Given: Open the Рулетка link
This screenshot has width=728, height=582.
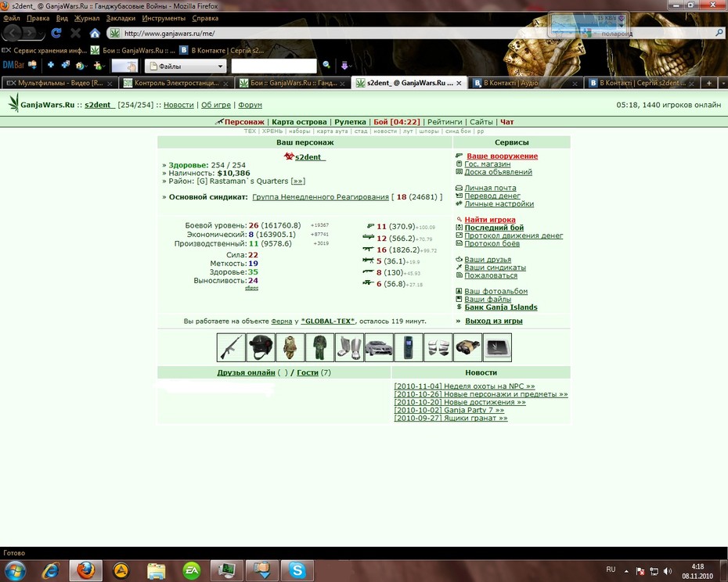Looking at the screenshot, I should coord(350,122).
